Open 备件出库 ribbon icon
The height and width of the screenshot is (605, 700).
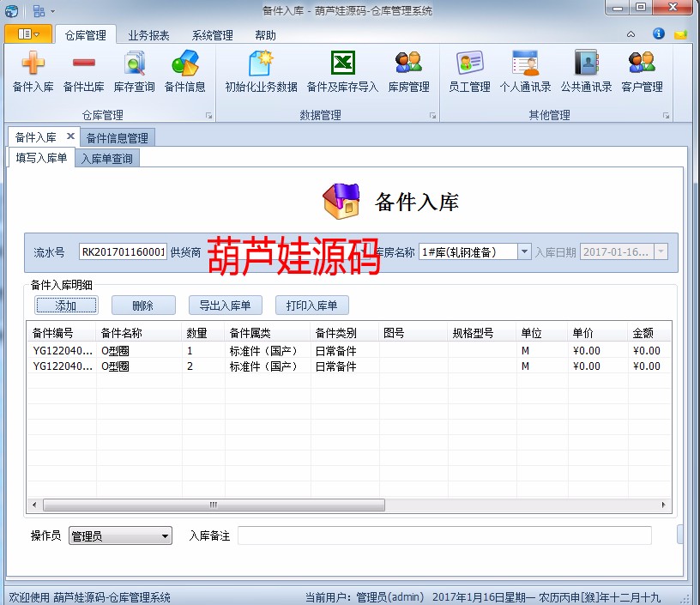point(83,72)
